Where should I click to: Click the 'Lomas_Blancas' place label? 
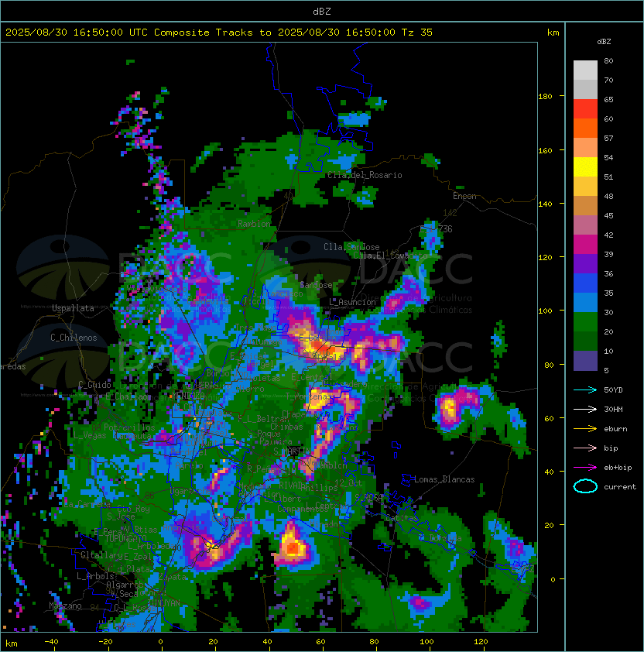pyautogui.click(x=444, y=479)
